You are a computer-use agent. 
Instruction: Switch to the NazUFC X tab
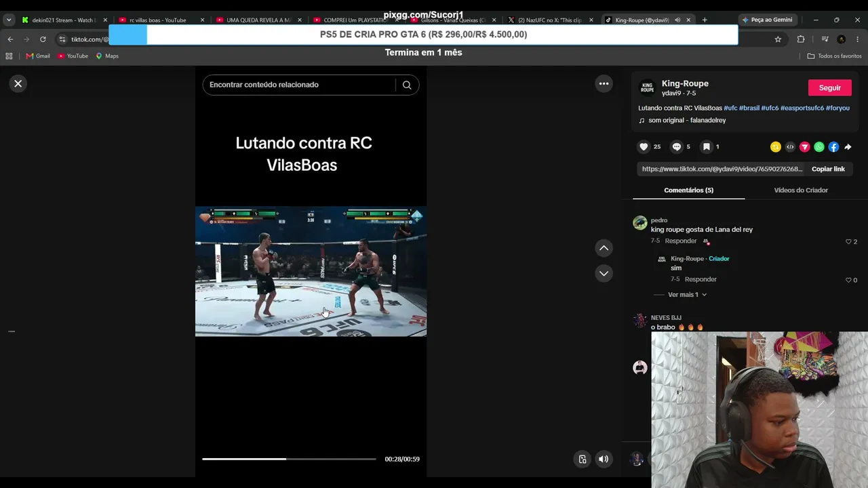point(549,20)
